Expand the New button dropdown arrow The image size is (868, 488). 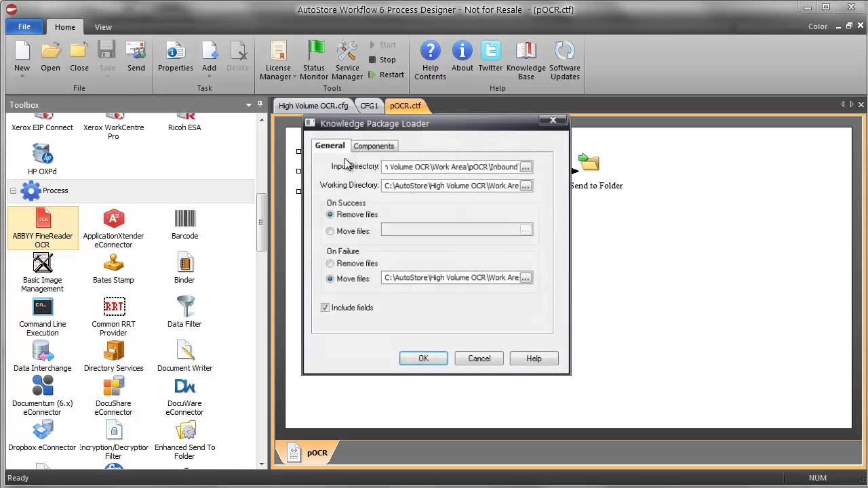[22, 77]
